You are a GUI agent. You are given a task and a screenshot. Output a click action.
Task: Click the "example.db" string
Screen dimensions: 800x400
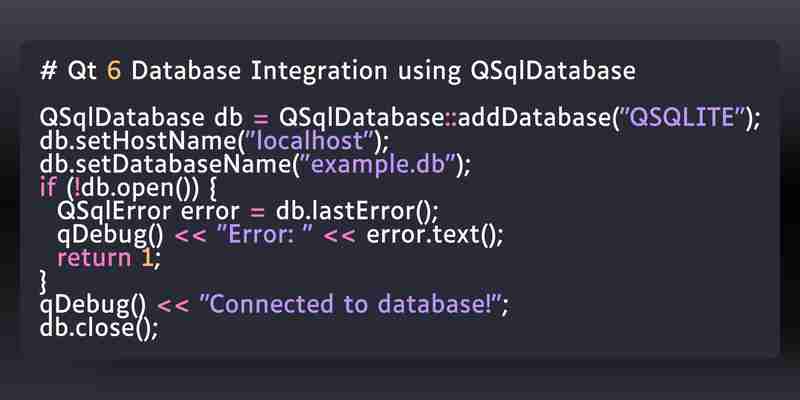pos(378,165)
